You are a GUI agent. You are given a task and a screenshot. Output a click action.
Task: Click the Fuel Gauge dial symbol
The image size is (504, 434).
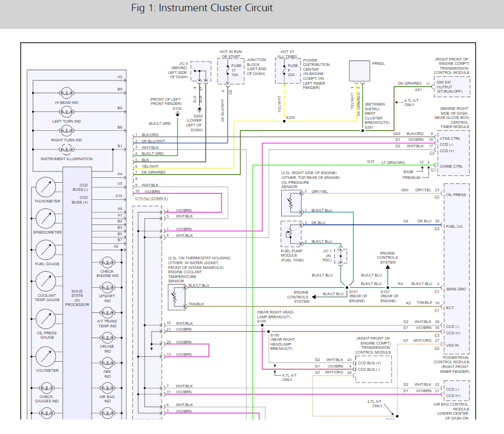point(46,250)
